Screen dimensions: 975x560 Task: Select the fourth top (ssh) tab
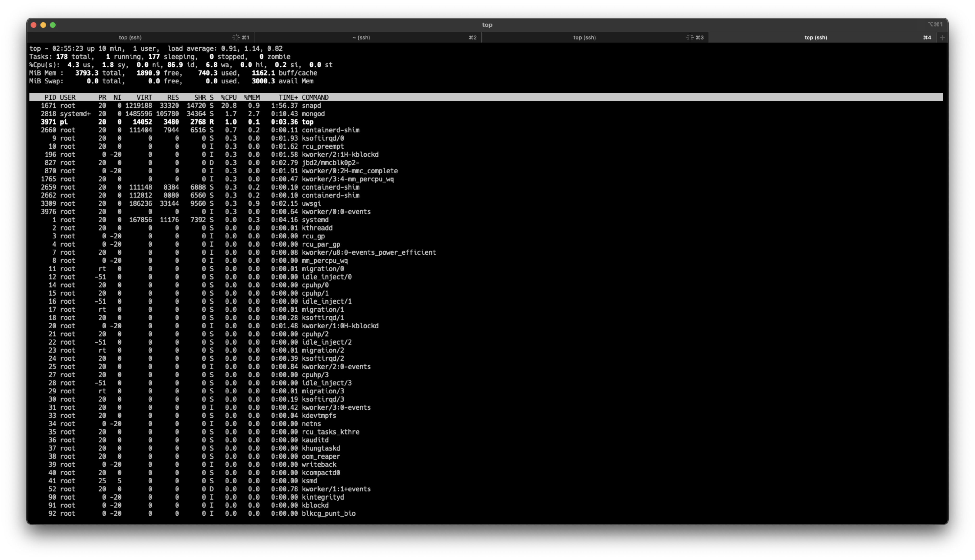[815, 37]
